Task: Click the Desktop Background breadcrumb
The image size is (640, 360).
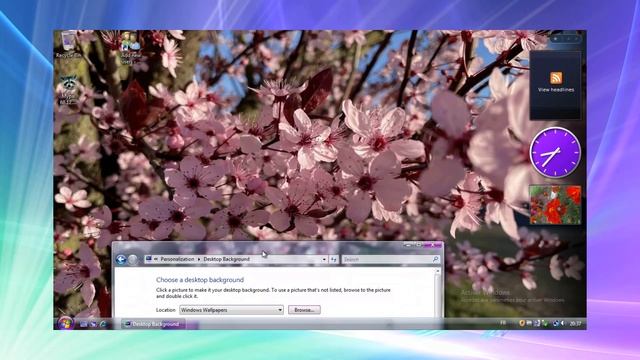Action: click(x=227, y=259)
